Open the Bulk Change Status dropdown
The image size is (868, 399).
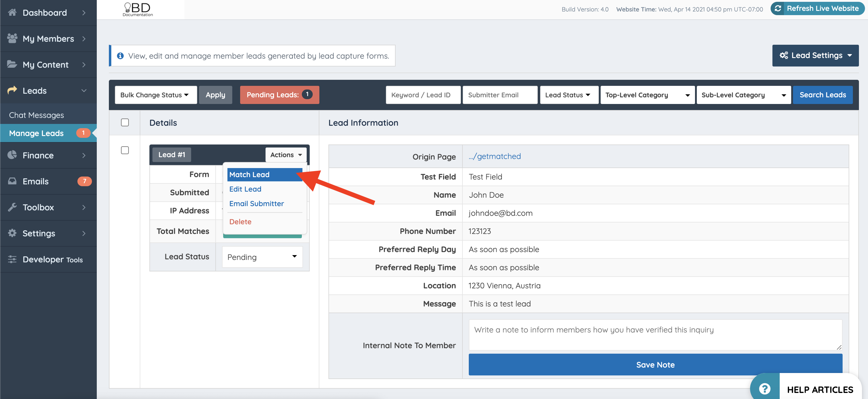(x=156, y=95)
